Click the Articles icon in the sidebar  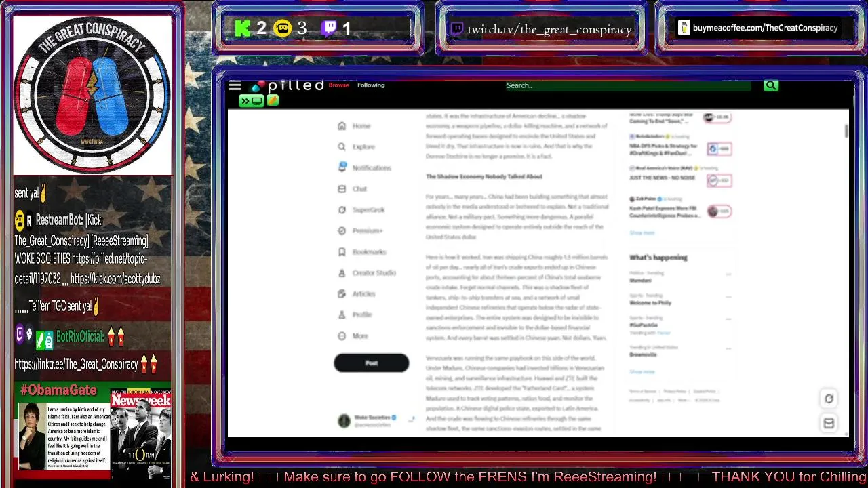[x=342, y=294]
